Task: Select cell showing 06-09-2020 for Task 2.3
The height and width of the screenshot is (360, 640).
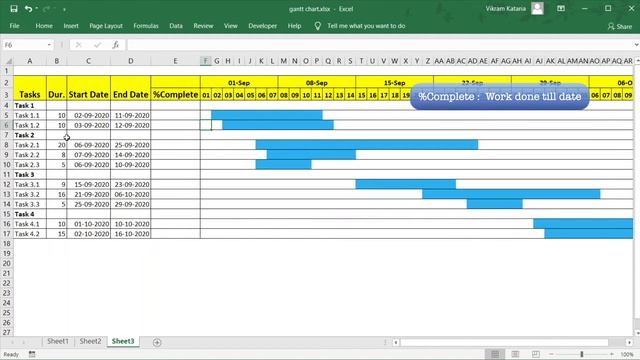Action: 89,164
